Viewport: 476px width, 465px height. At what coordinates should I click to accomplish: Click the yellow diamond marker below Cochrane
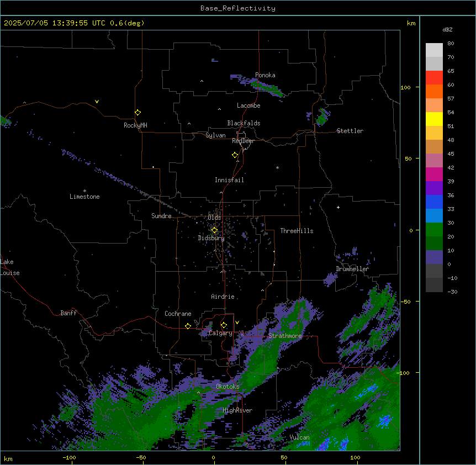point(188,326)
